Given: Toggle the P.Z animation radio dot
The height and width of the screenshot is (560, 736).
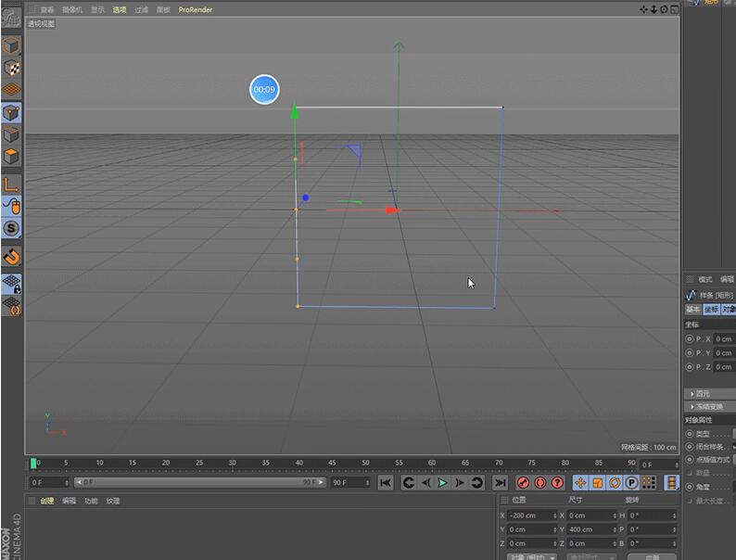Looking at the screenshot, I should 689,366.
